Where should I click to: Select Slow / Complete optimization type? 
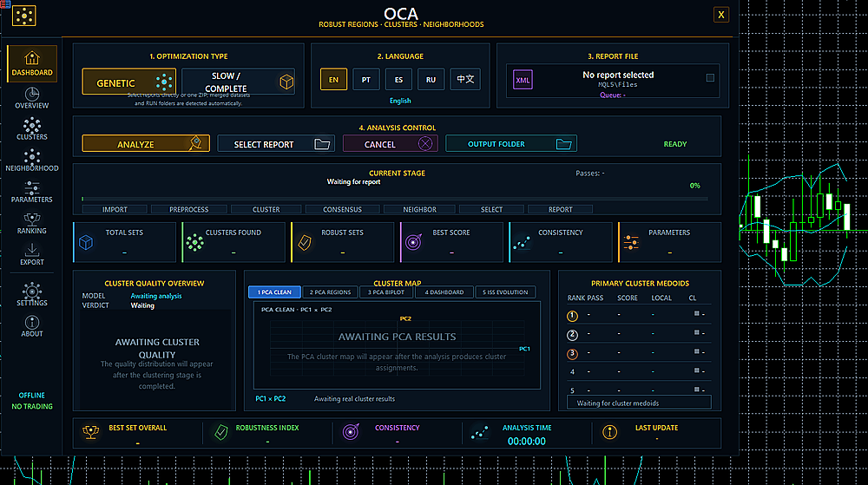click(238, 82)
